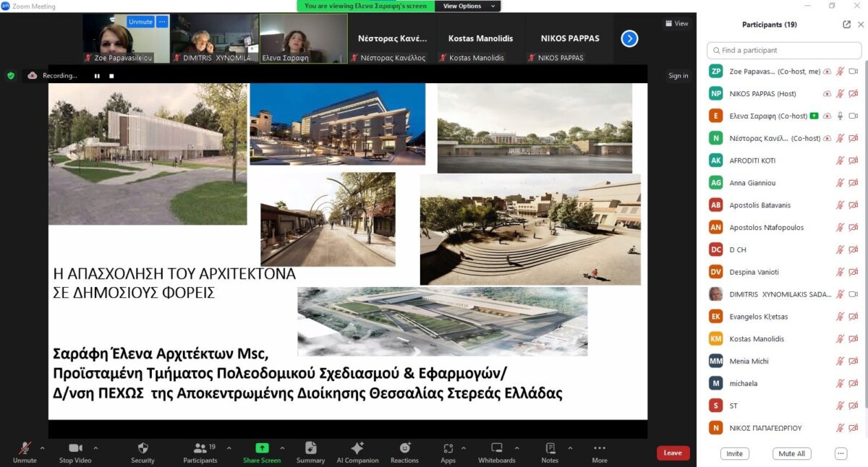The height and width of the screenshot is (467, 868).
Task: Expand video options arrow next to Stop Video
Action: coord(95,448)
